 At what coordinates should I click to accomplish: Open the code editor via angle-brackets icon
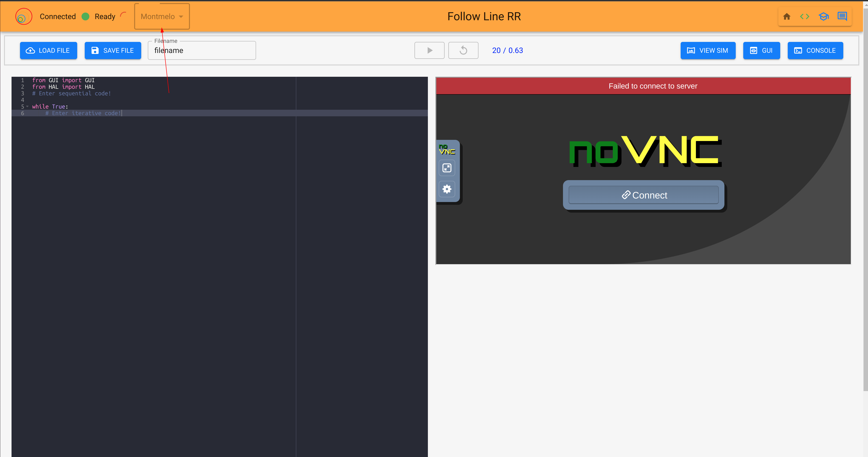[x=805, y=16]
